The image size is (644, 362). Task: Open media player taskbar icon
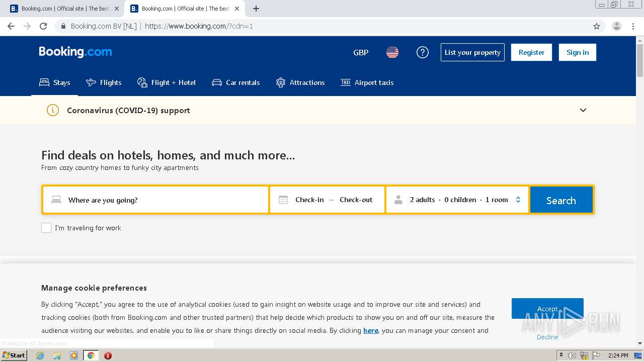[x=74, y=355]
